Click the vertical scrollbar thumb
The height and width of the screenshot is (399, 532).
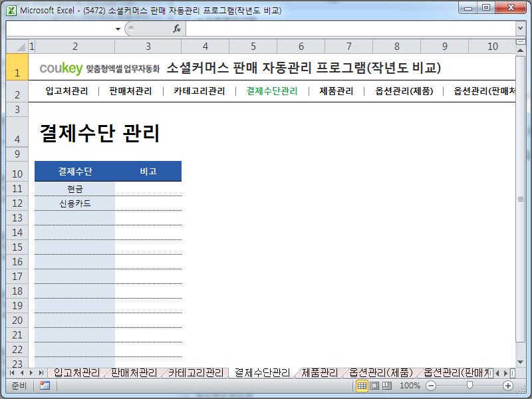click(520, 199)
